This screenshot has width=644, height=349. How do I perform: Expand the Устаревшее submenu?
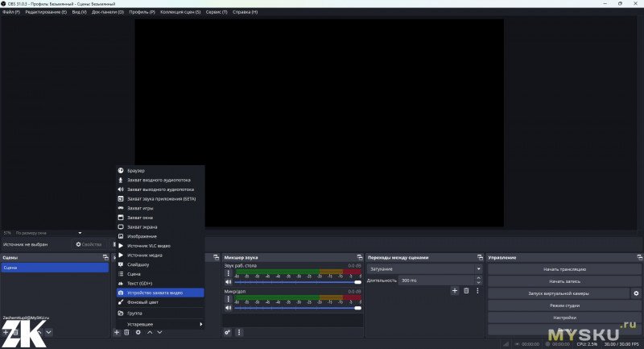[x=160, y=324]
